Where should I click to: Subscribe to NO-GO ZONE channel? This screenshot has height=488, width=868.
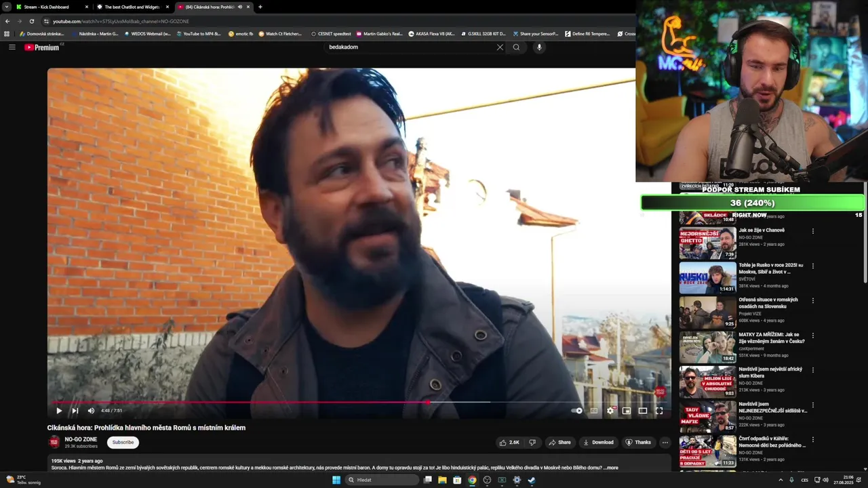(123, 443)
